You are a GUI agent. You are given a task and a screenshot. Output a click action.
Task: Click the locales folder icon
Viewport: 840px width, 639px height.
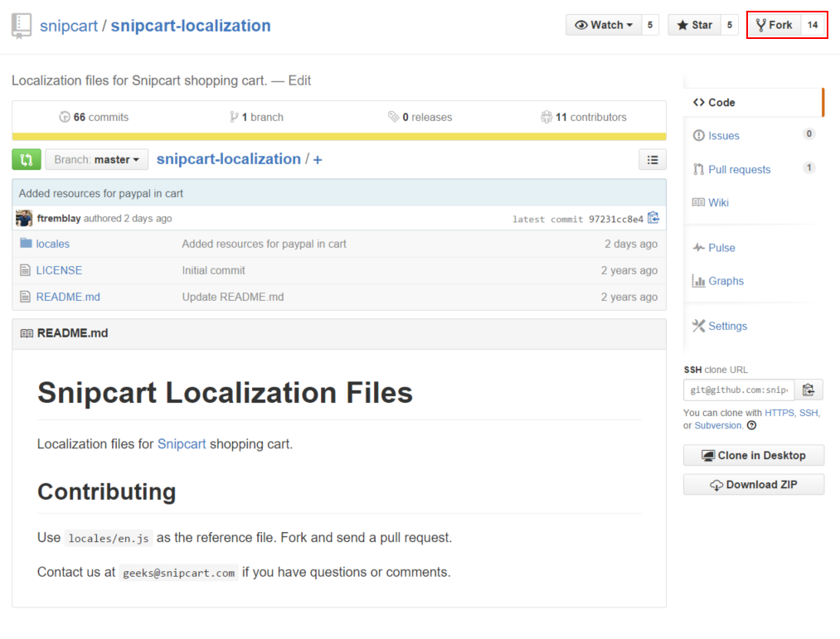[26, 243]
